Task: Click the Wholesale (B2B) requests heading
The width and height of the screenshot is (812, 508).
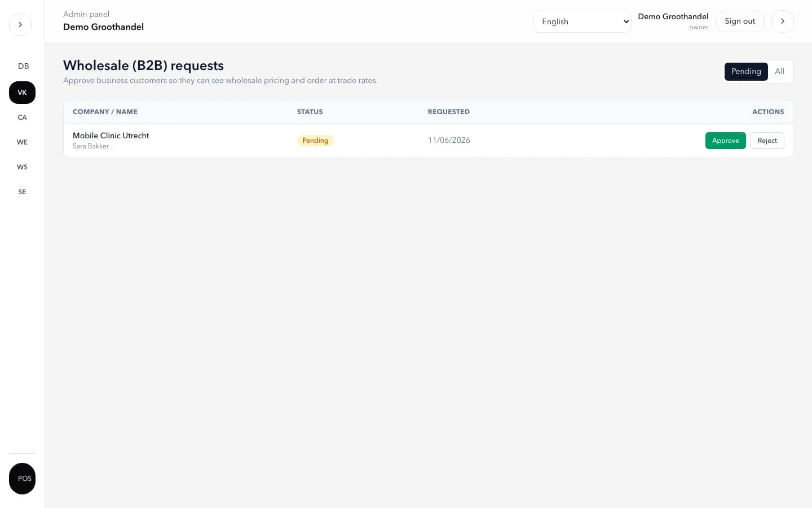Action: 143,65
